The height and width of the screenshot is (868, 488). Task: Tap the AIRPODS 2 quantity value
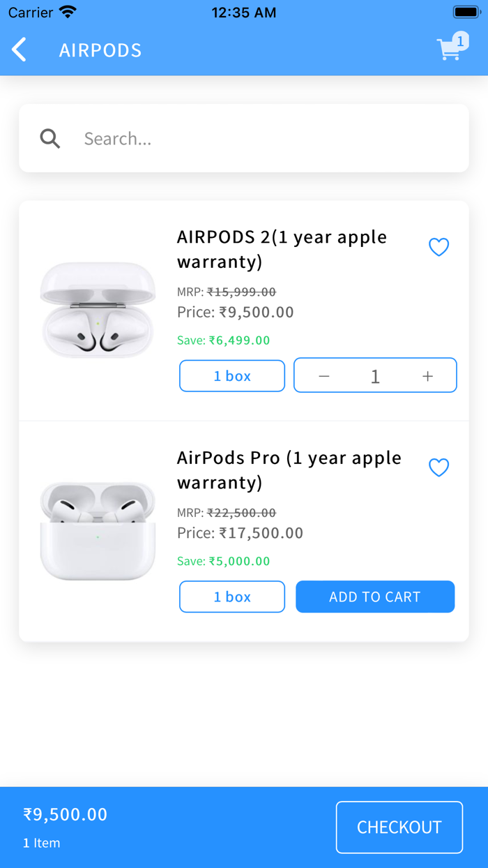point(375,376)
